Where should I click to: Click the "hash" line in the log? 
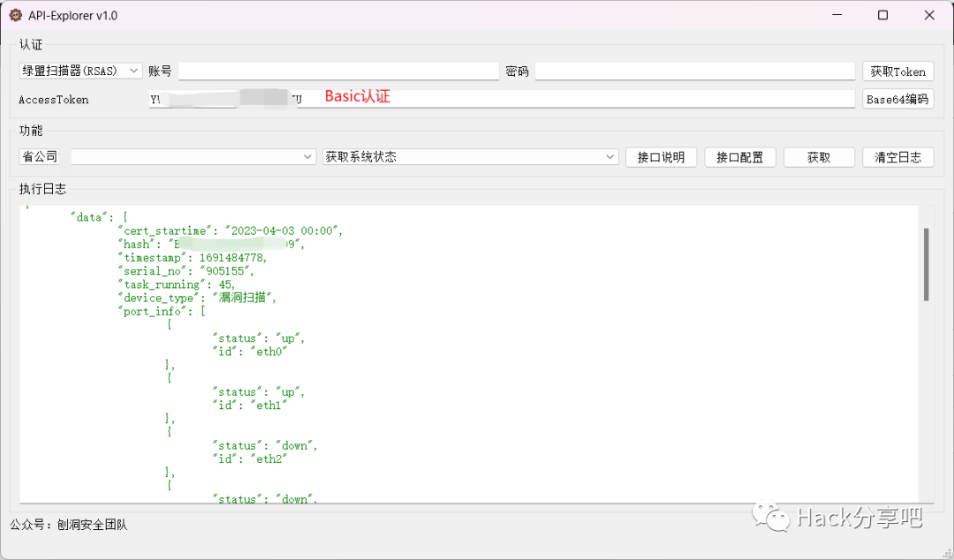[211, 244]
